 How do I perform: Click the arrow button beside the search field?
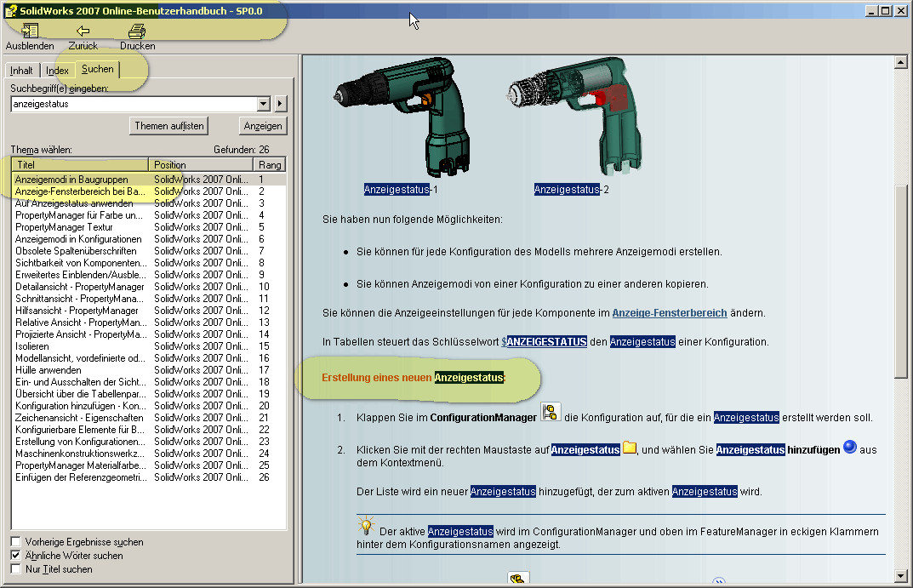pyautogui.click(x=281, y=104)
